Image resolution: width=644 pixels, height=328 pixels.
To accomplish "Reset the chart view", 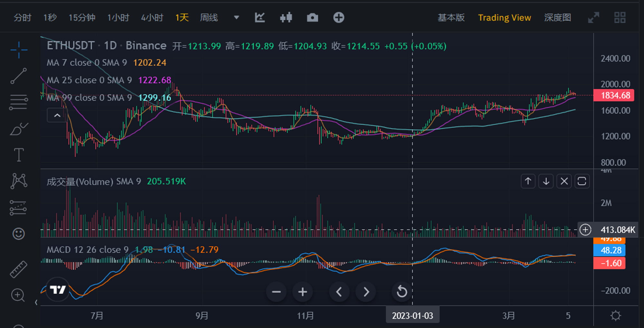I will (402, 292).
